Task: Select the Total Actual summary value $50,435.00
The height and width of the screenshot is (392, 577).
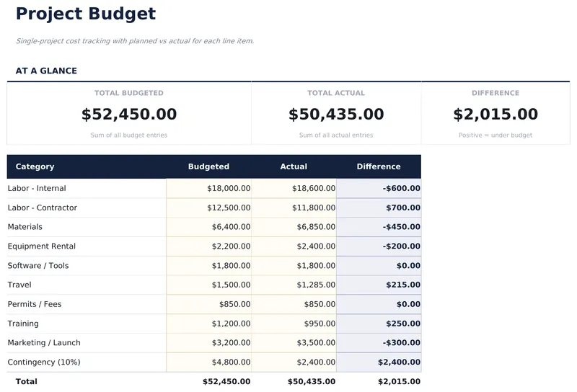Action: [x=336, y=115]
